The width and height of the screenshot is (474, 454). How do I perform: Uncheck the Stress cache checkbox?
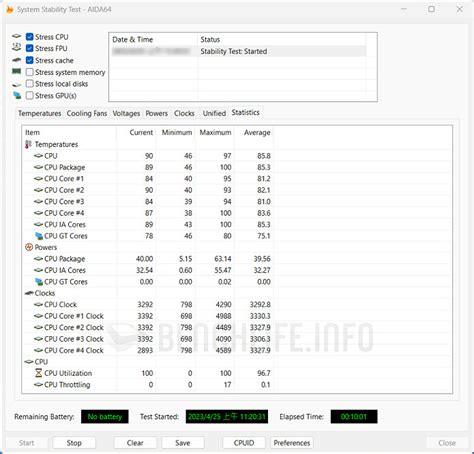click(x=29, y=60)
